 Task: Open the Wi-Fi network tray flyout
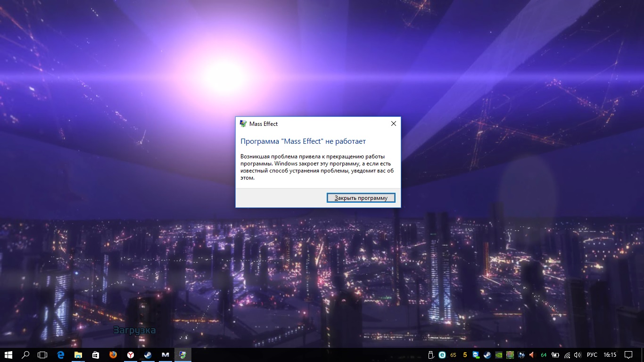567,354
